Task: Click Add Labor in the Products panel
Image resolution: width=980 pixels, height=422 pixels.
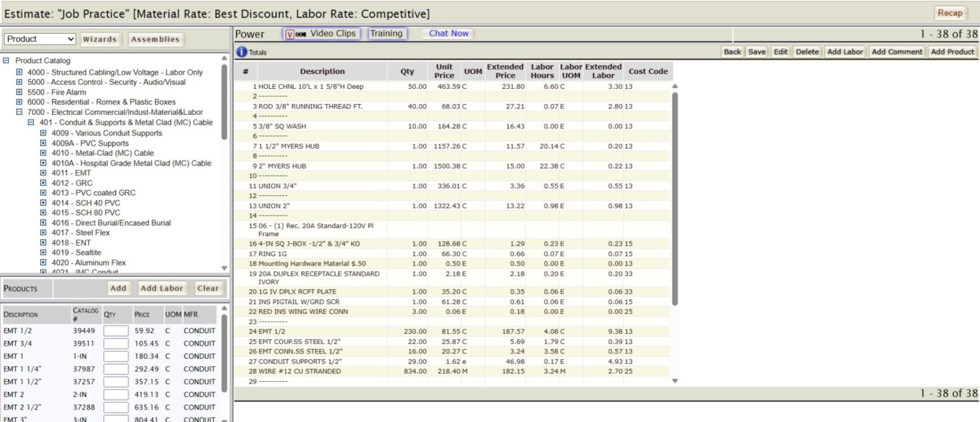Action: [161, 288]
